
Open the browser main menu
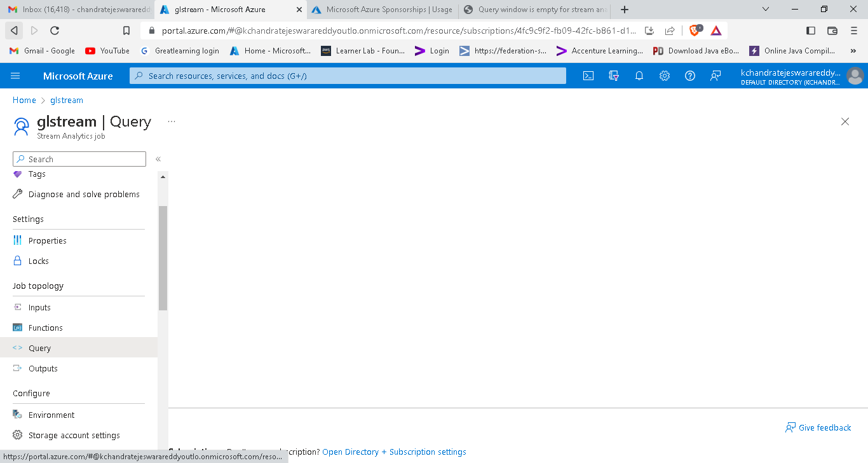pos(854,31)
